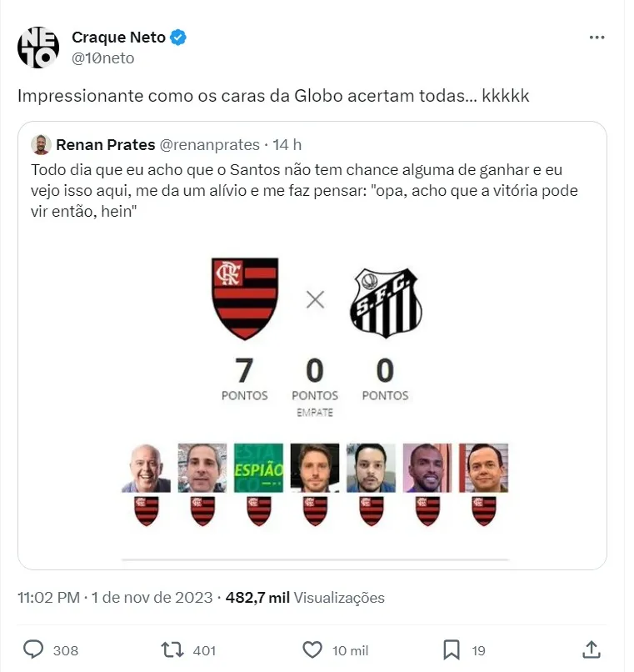The height and width of the screenshot is (672, 634).
Task: Open the Craque Neto profile avatar
Action: pos(38,48)
